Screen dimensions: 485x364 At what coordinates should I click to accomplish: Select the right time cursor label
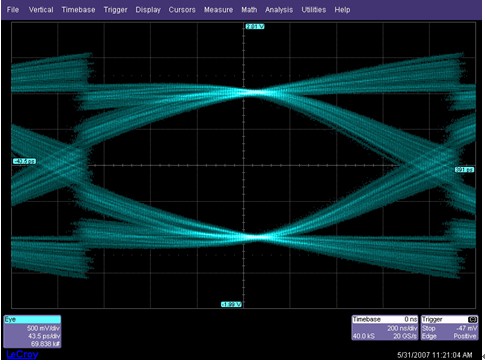(464, 170)
